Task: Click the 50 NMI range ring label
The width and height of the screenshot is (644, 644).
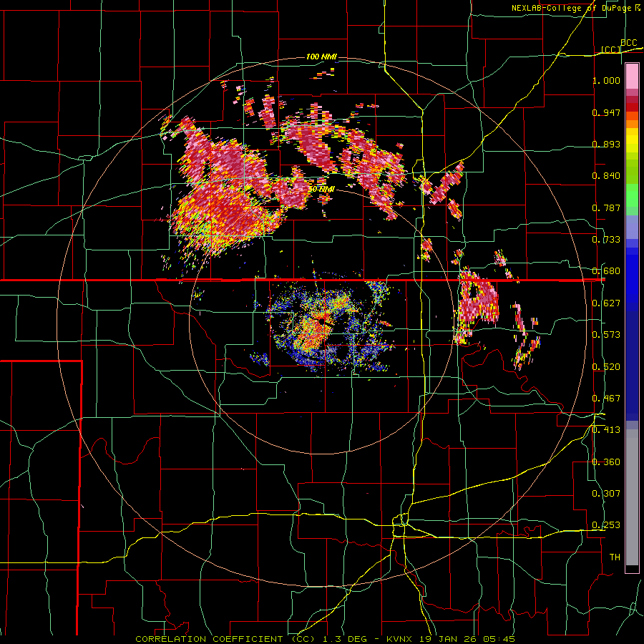Action: coord(321,190)
